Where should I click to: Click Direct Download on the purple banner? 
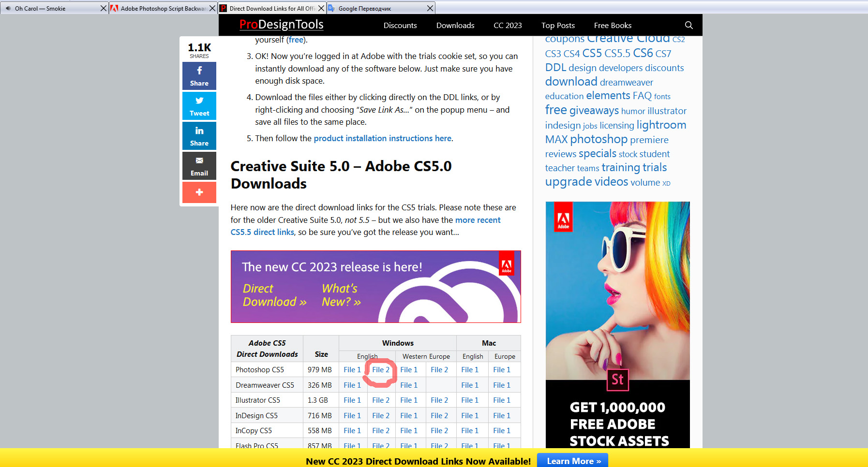point(272,295)
